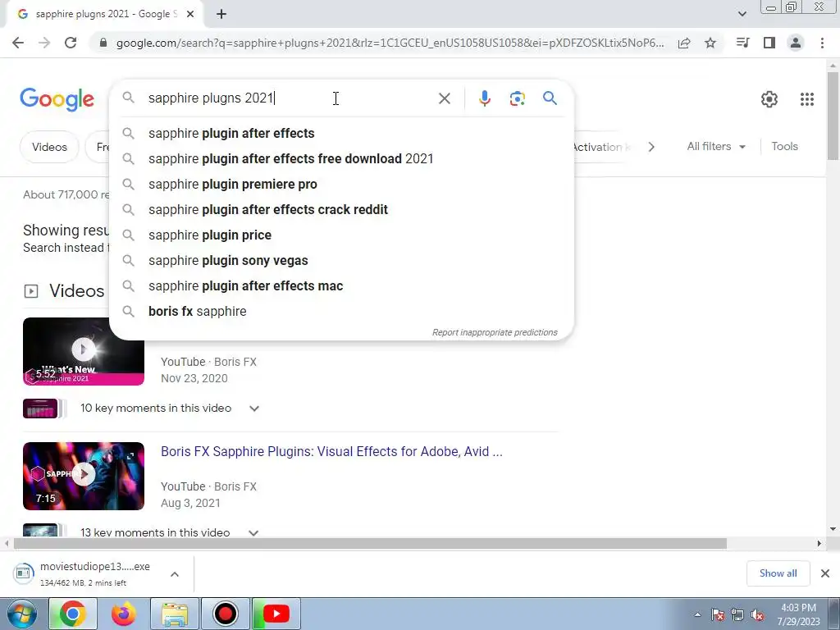Screen dimensions: 840x630
Task: Open the Action Center flag tray icon
Action: pos(718,615)
